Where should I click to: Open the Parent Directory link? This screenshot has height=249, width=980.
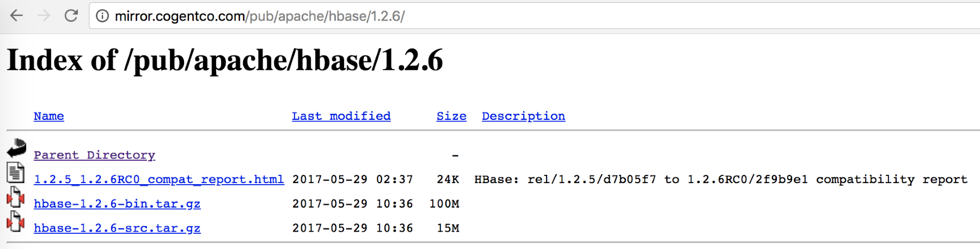coord(94,155)
